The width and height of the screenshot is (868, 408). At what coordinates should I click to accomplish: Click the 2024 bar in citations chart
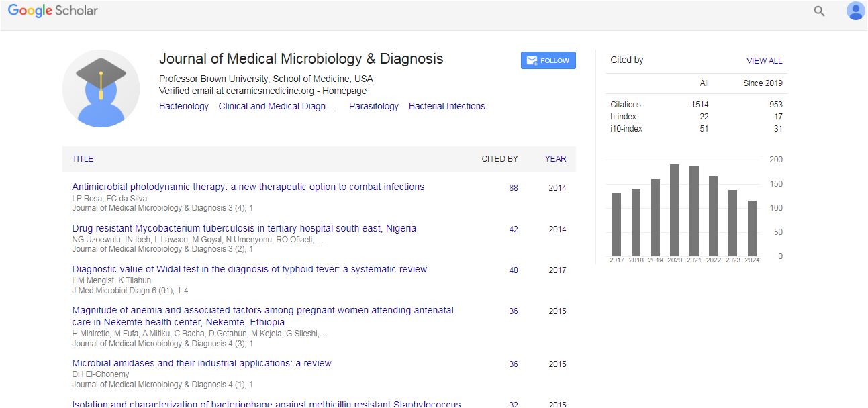click(752, 227)
